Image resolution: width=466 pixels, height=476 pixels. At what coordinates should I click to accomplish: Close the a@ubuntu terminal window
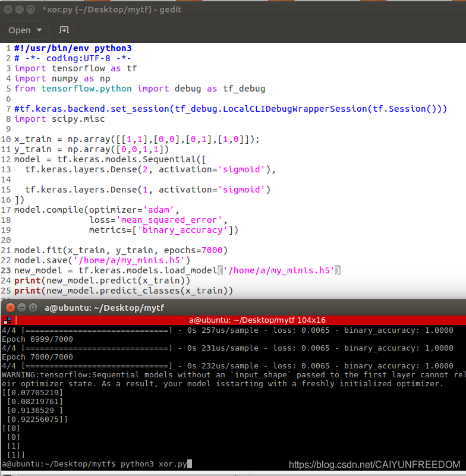point(10,308)
